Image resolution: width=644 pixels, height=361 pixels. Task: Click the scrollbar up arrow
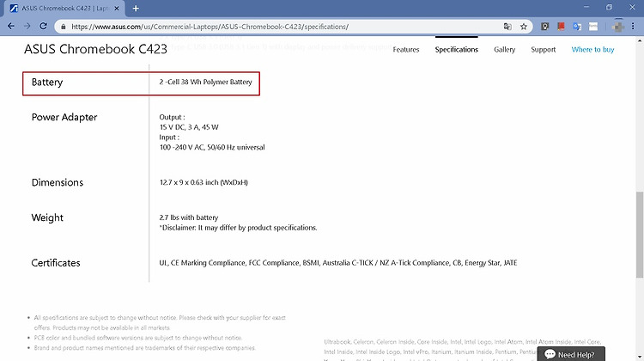(640, 40)
